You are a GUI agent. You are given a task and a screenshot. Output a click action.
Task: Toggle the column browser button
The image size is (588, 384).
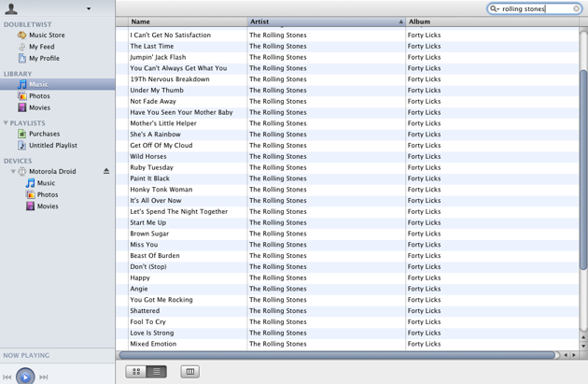coord(190,372)
